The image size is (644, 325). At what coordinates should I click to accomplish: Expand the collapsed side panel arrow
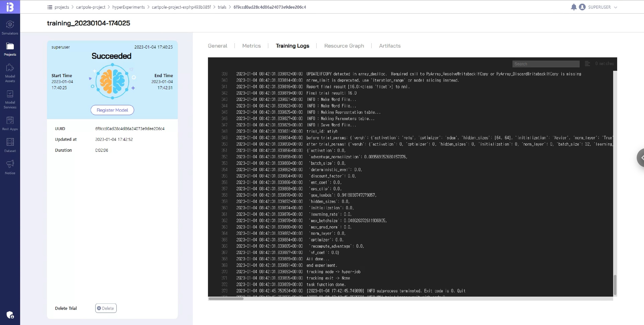641,158
